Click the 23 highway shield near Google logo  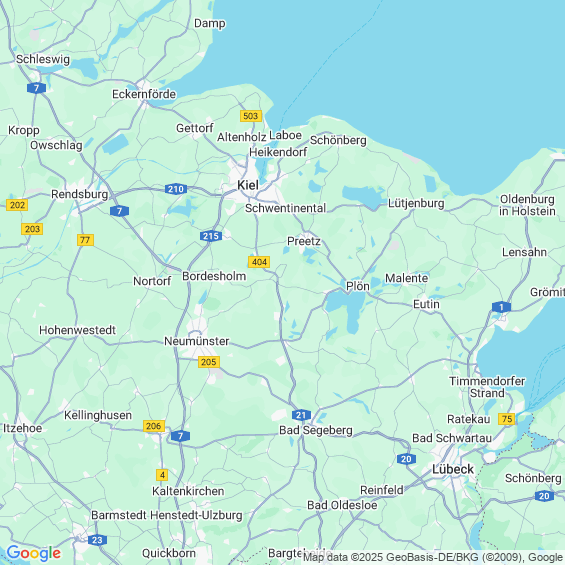pos(97,540)
